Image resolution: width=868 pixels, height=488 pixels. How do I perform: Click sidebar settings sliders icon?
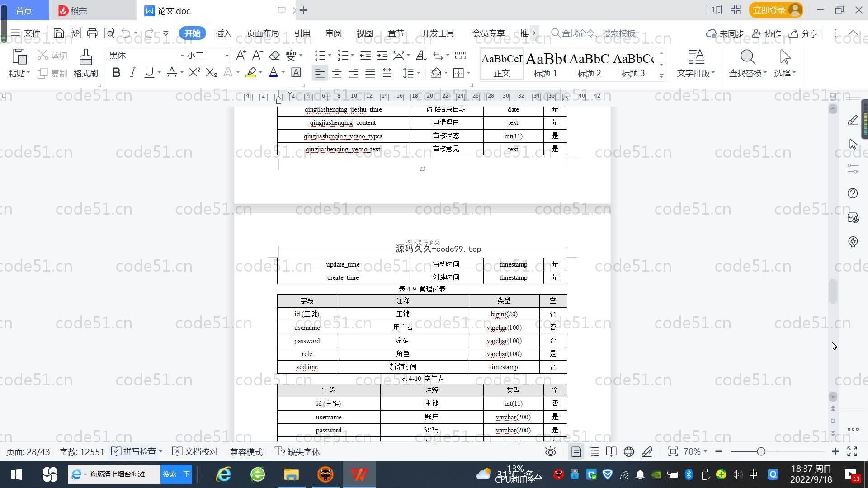click(853, 169)
